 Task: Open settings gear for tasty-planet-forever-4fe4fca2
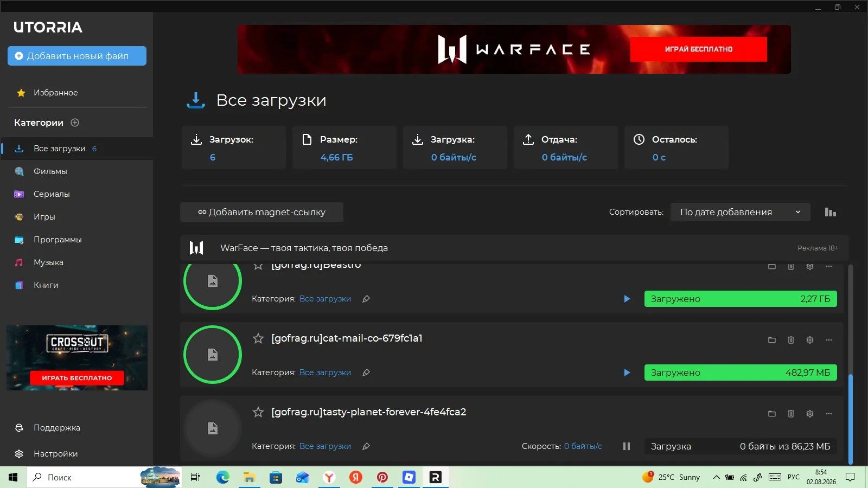tap(810, 414)
